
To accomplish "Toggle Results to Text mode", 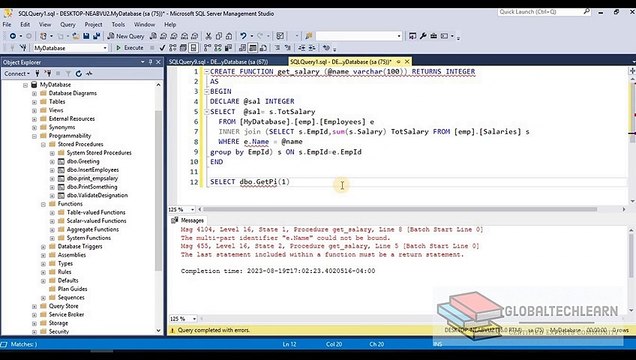I will [242, 48].
